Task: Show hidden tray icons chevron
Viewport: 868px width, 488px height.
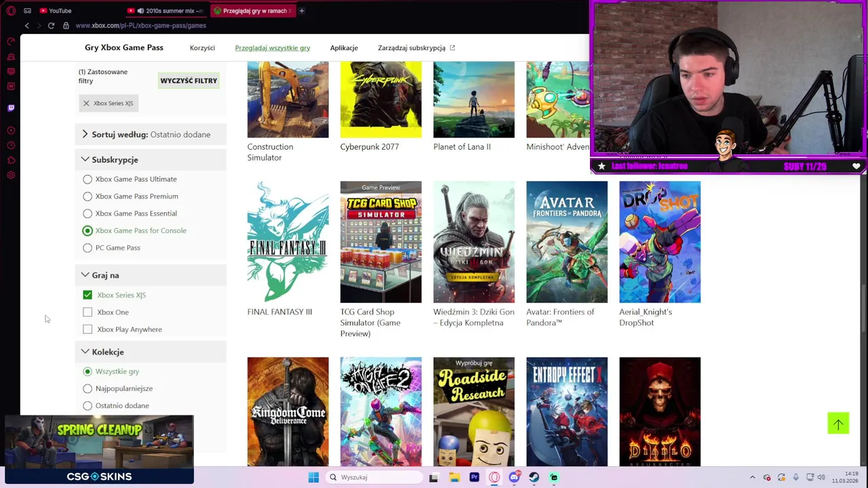Action: tap(752, 477)
